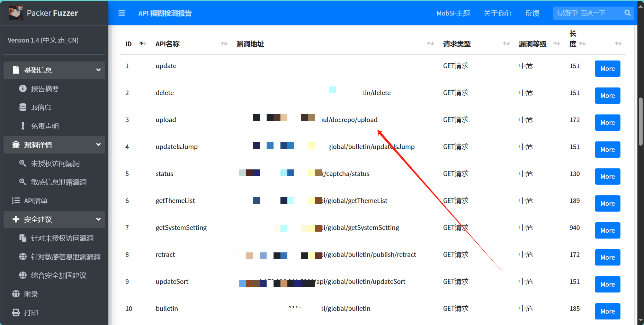
Task: Click the API清单 list icon
Action: (16, 201)
